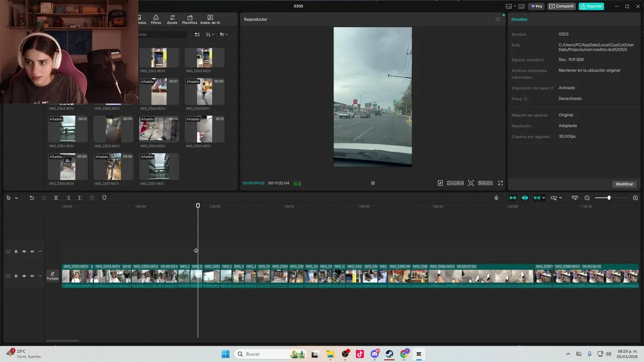The width and height of the screenshot is (644, 362).
Task: Select the IMG_2386.MOV clip on timeline
Action: pos(480,276)
